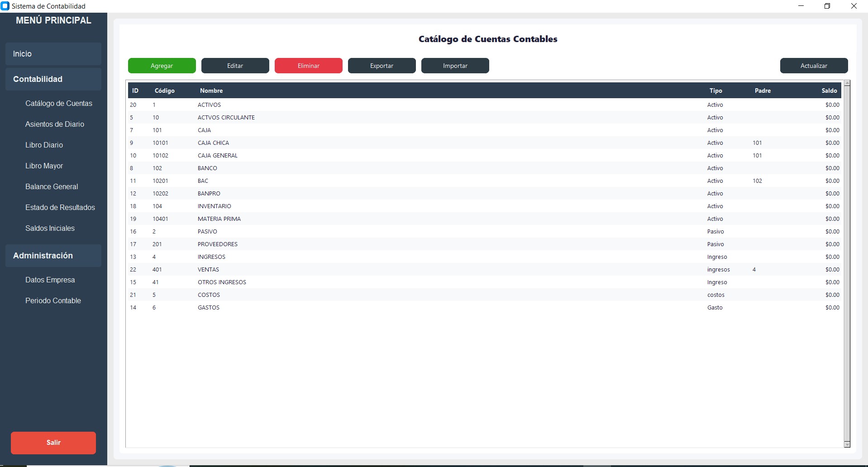Refresh the table using Actualizar
The width and height of the screenshot is (868, 467).
[x=813, y=66]
